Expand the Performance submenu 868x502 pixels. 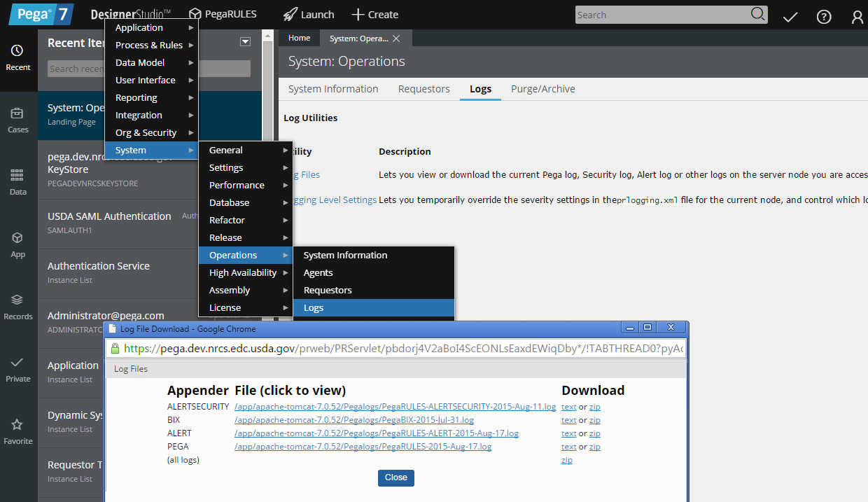click(x=237, y=186)
